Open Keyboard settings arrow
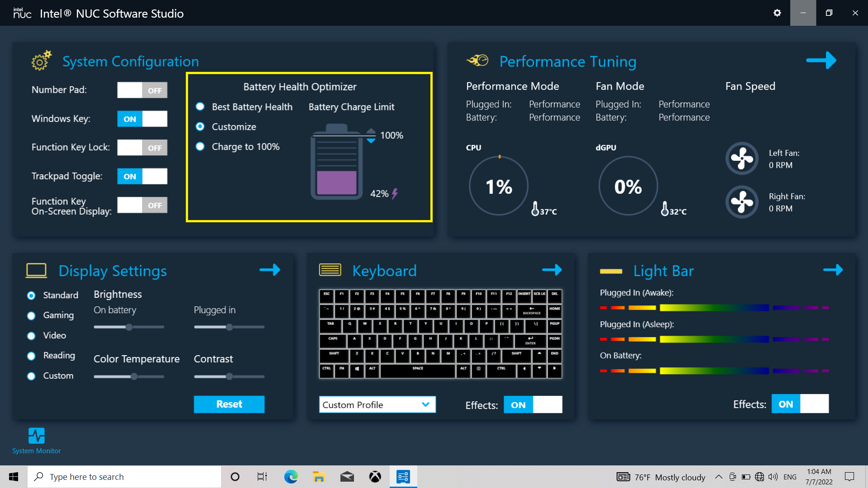 pos(552,270)
